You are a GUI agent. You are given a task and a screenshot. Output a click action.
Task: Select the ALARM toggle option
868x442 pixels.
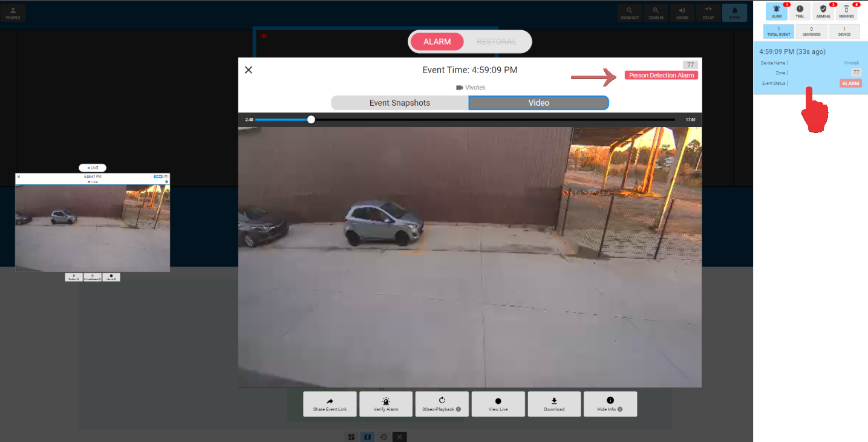pos(437,42)
